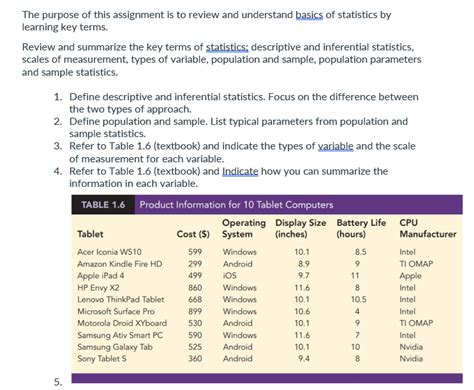Click the table title "Product Information for 10 Tablet Computers"
This screenshot has width=474, height=390.
[236, 205]
